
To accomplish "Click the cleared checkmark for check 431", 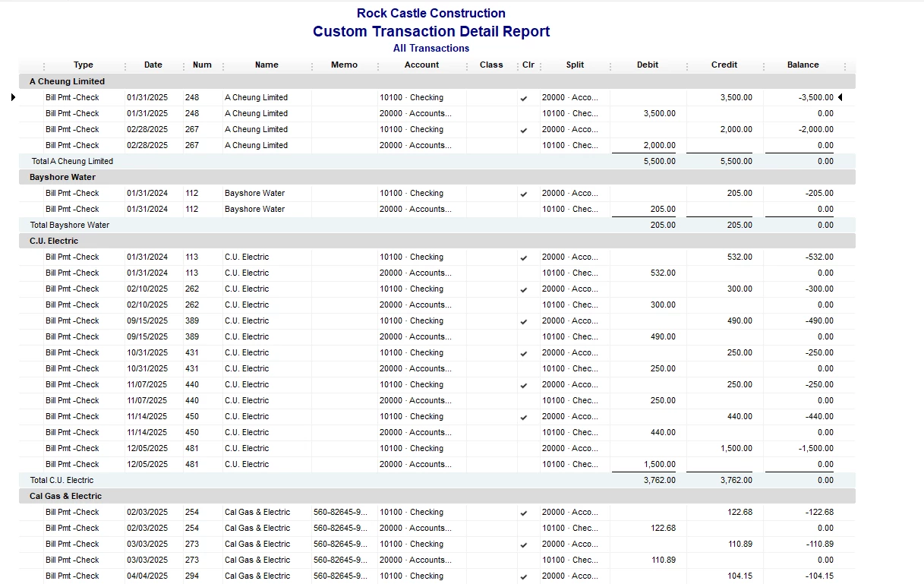I will point(523,353).
